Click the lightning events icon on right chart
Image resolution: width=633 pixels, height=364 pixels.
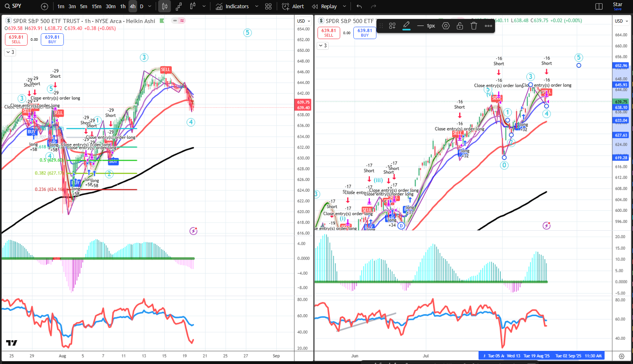pyautogui.click(x=547, y=225)
